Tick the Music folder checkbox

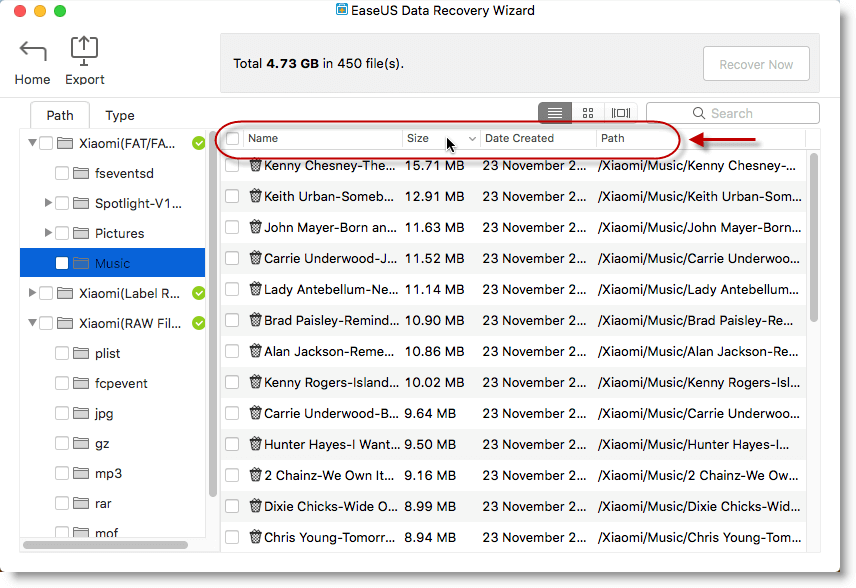(x=62, y=263)
